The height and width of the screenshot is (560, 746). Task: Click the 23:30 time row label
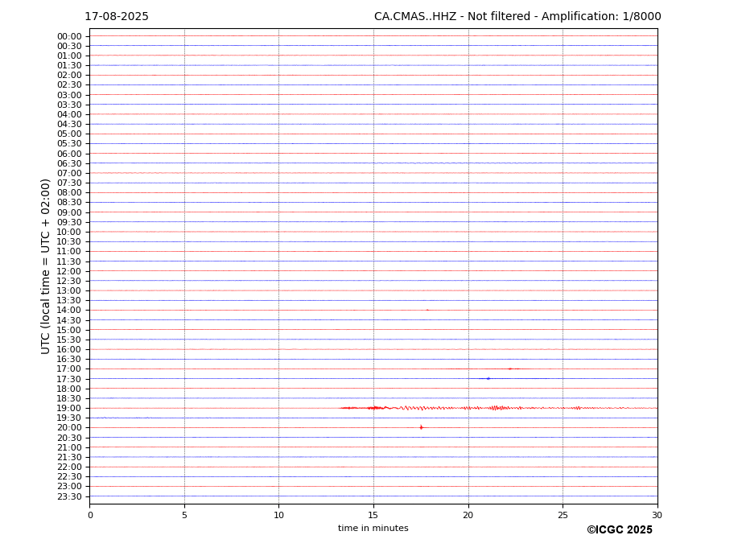tap(69, 496)
